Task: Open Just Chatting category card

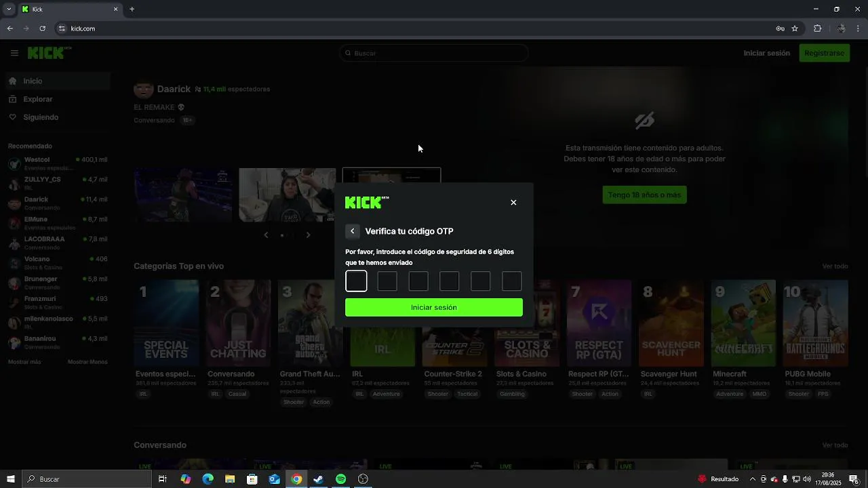Action: pos(238,323)
